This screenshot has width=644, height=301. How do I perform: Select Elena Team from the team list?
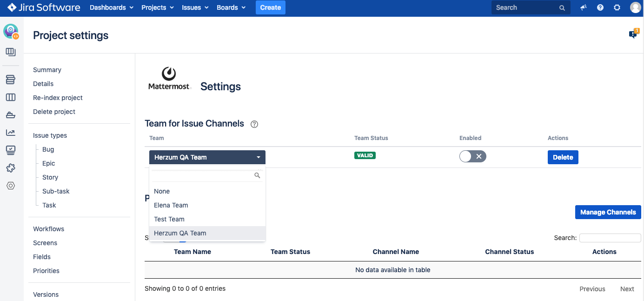[x=171, y=205]
